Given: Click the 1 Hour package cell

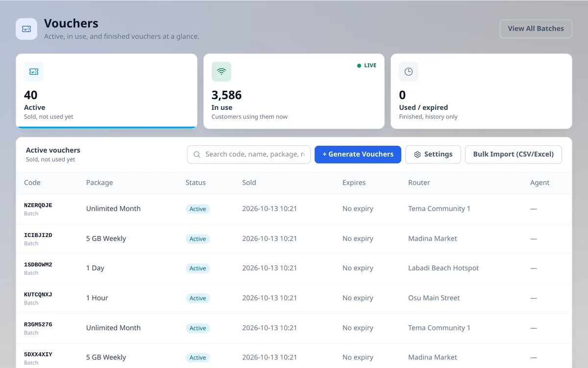Looking at the screenshot, I should pyautogui.click(x=97, y=298).
